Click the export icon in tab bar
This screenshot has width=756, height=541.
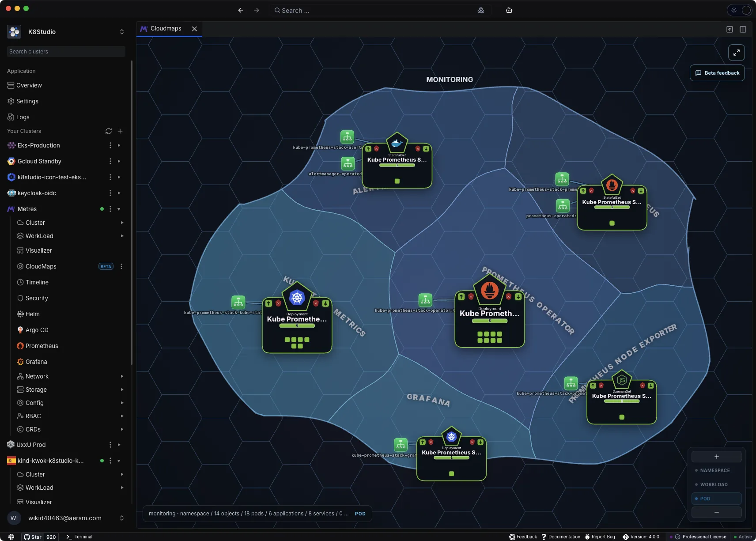coord(730,29)
